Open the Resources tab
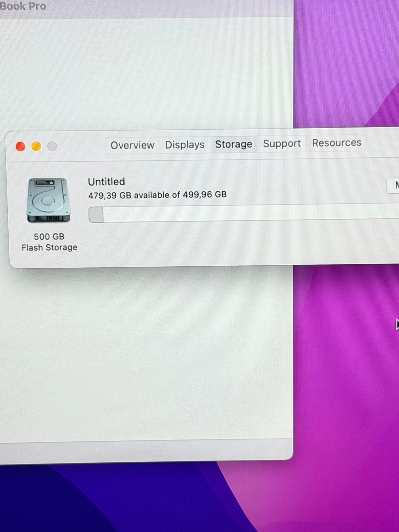This screenshot has width=399, height=532. tap(336, 143)
